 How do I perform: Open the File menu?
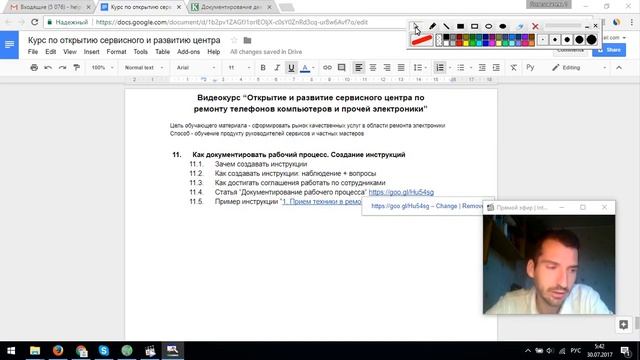pyautogui.click(x=33, y=52)
